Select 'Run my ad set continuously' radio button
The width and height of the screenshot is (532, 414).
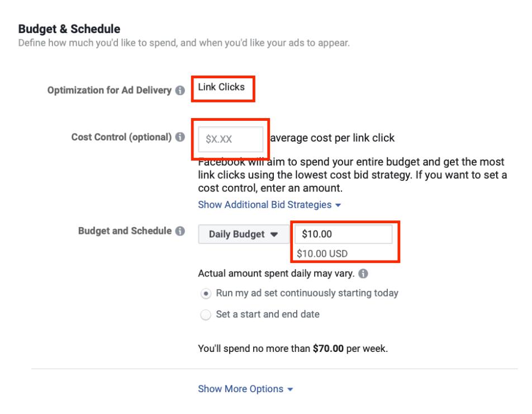(206, 294)
